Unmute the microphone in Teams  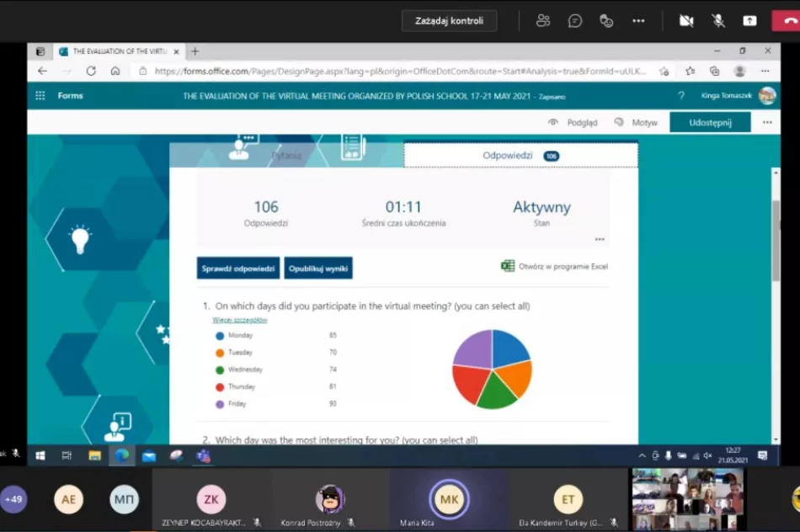pos(718,21)
